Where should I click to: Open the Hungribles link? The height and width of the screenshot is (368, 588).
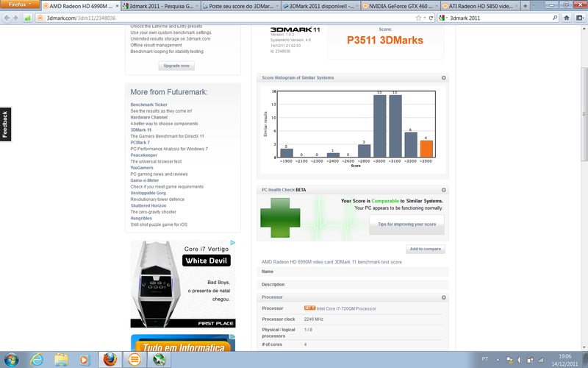pos(141,218)
